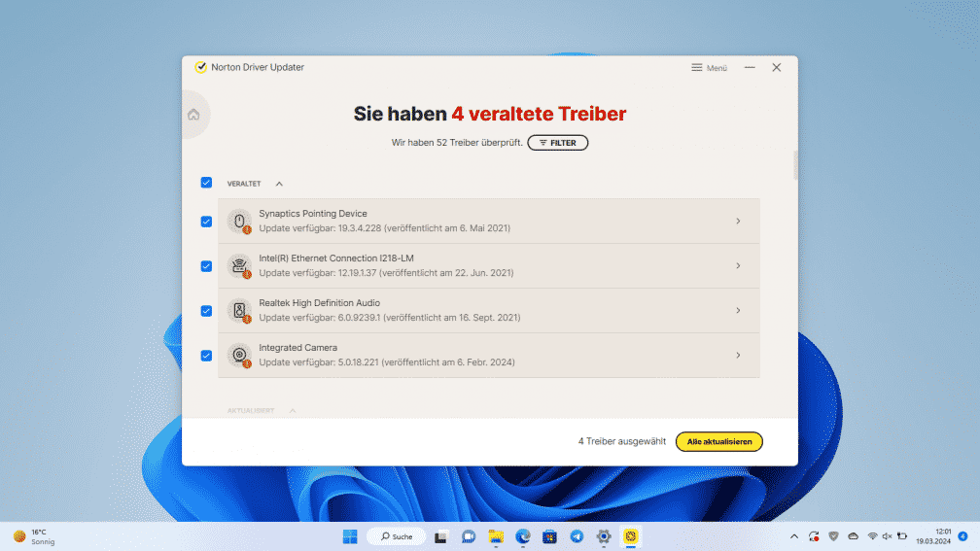This screenshot has width=980, height=551.
Task: Click the driver list scrollbar
Action: click(795, 165)
